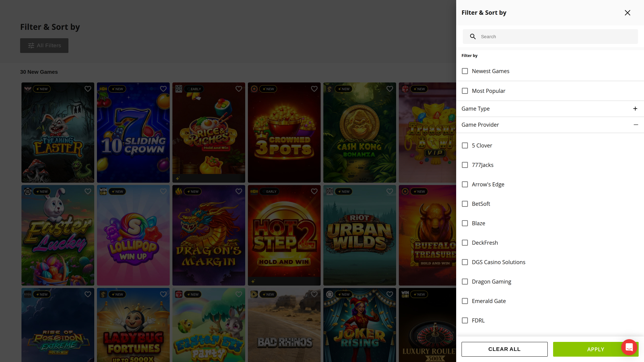Image resolution: width=644 pixels, height=362 pixels.
Task: Check the Newest Games checkbox
Action: pos(465,71)
